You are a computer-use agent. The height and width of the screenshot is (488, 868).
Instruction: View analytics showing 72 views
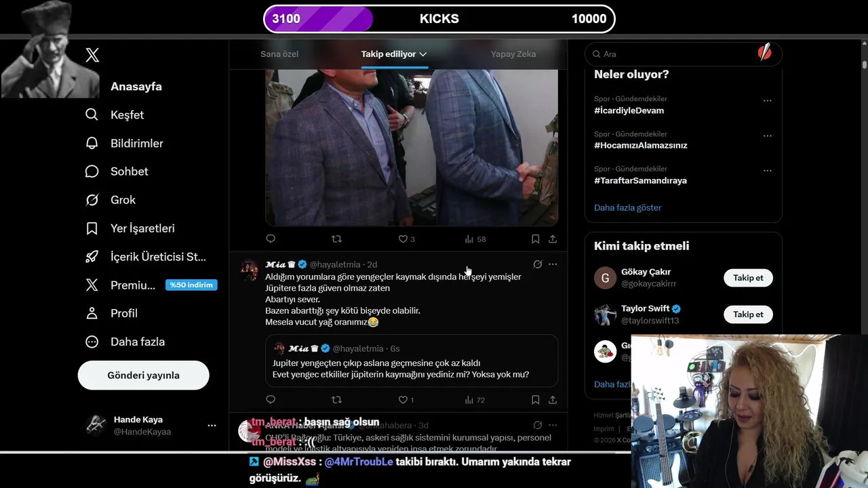tap(475, 400)
